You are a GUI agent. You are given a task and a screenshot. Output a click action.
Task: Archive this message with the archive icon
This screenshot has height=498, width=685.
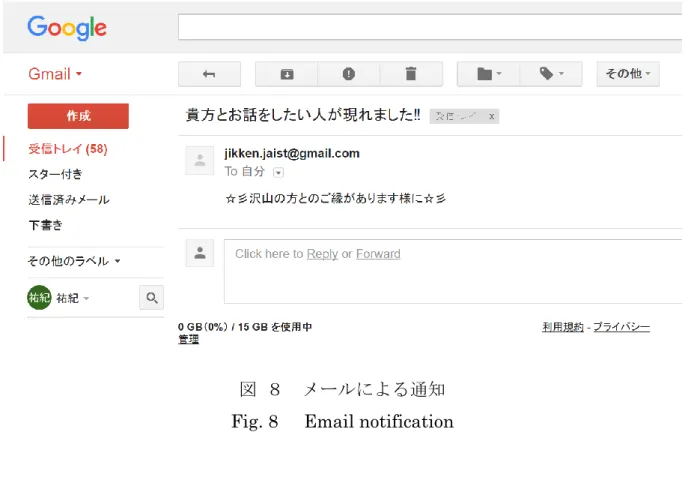point(287,74)
